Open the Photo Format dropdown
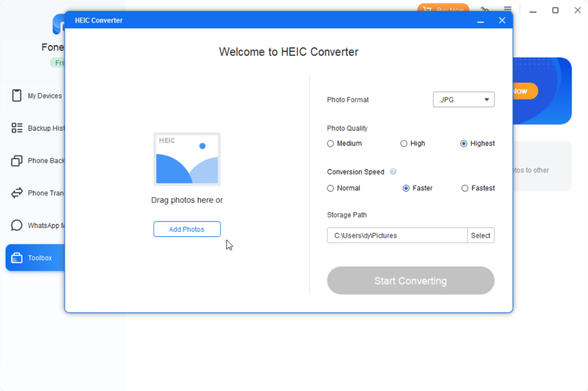 463,100
